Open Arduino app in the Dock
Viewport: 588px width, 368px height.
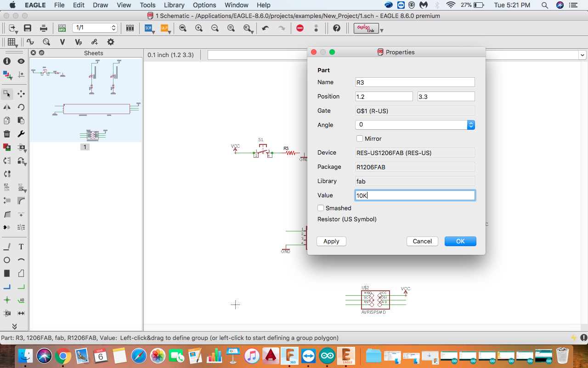point(328,356)
